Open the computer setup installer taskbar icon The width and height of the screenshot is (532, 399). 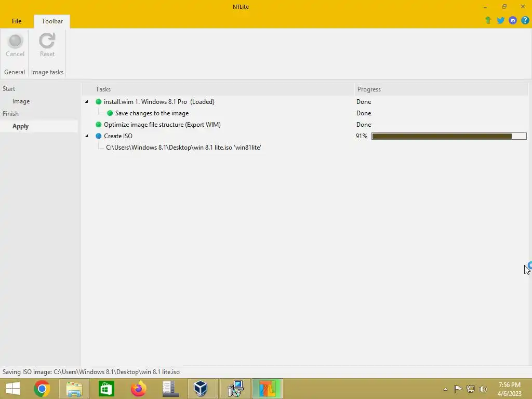pos(235,389)
